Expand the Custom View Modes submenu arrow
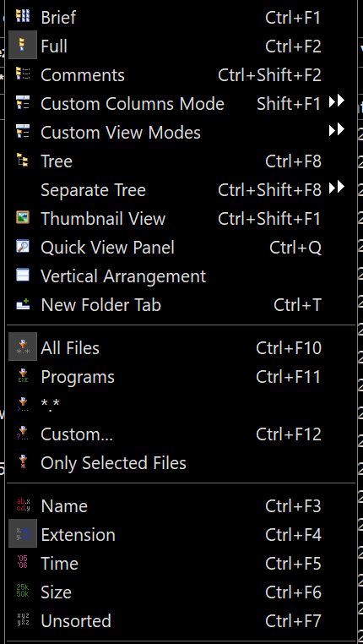Screen dimensions: 363x644 point(336,130)
